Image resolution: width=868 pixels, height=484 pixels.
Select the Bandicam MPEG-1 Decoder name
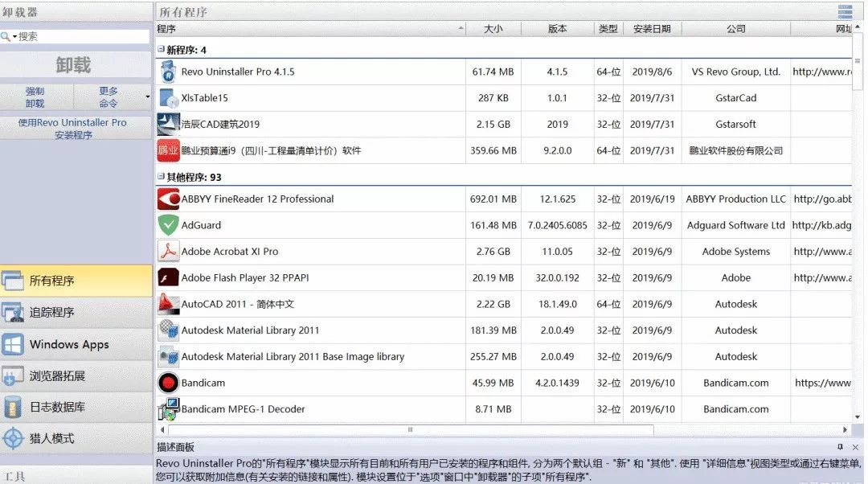point(243,409)
